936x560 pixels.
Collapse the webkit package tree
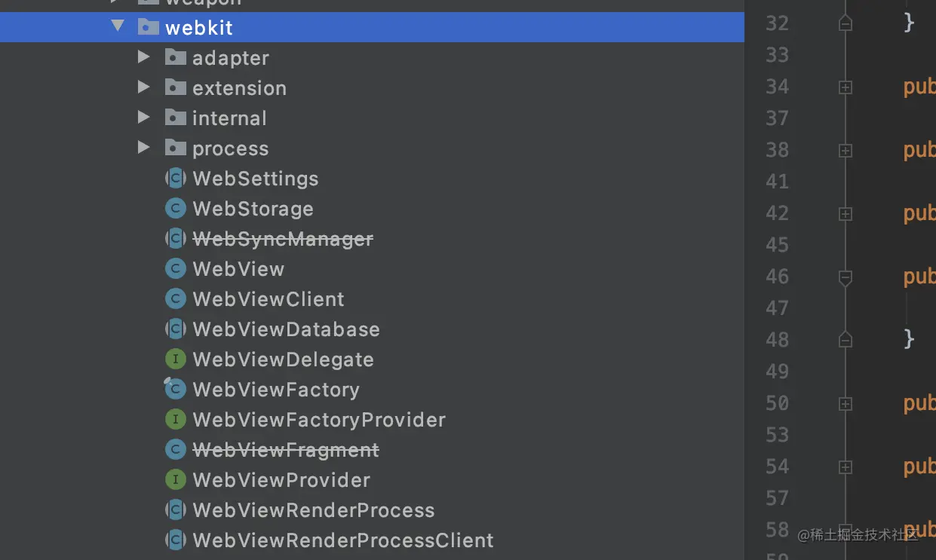[x=118, y=27]
